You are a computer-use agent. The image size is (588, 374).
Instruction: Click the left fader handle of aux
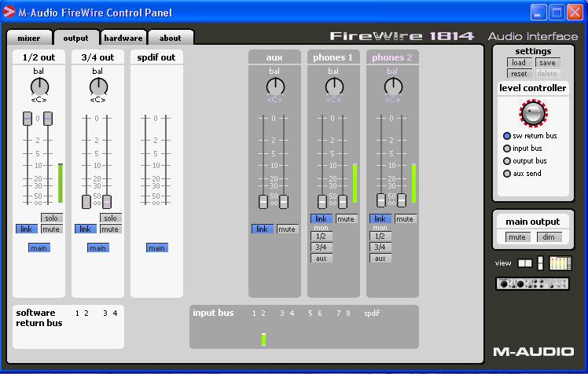263,202
